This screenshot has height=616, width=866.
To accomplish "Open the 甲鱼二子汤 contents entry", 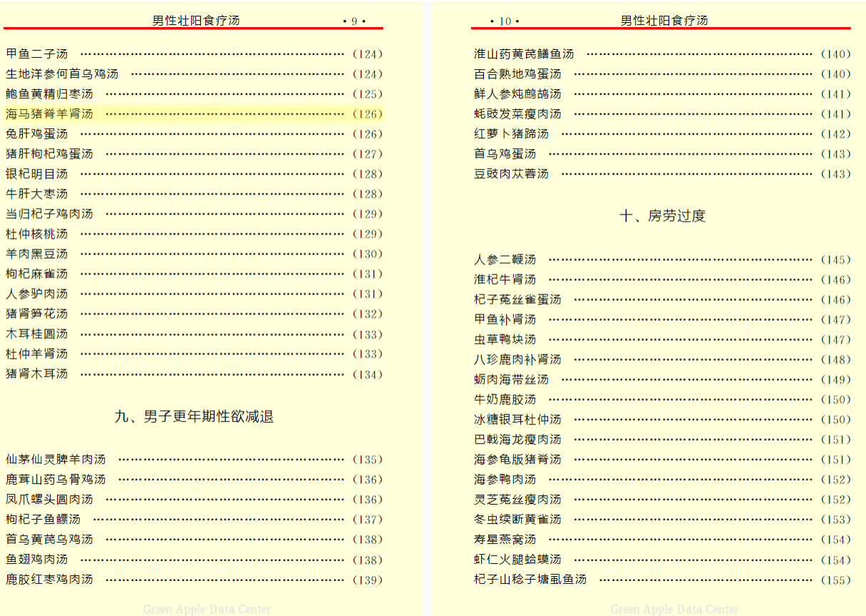I will [x=38, y=54].
